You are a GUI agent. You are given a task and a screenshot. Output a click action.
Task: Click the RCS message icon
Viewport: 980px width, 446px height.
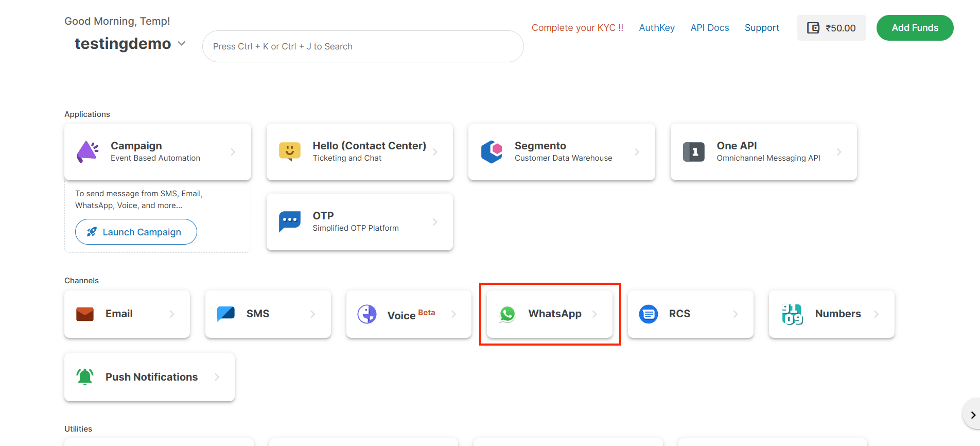648,314
